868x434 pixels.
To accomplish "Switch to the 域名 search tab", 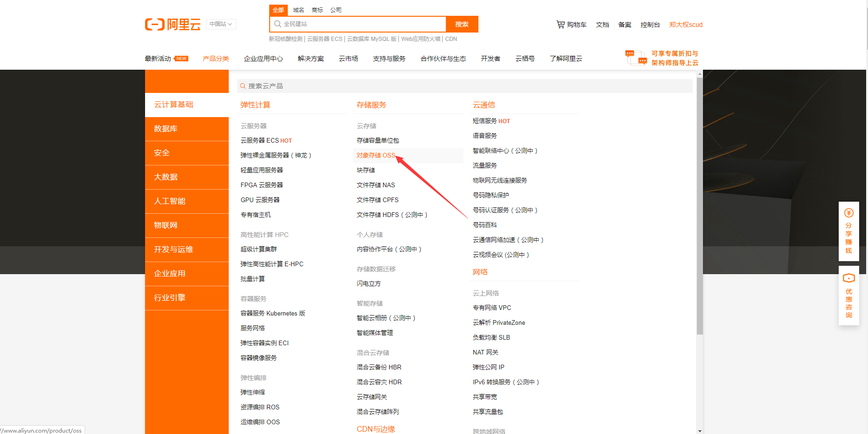I will coord(298,9).
